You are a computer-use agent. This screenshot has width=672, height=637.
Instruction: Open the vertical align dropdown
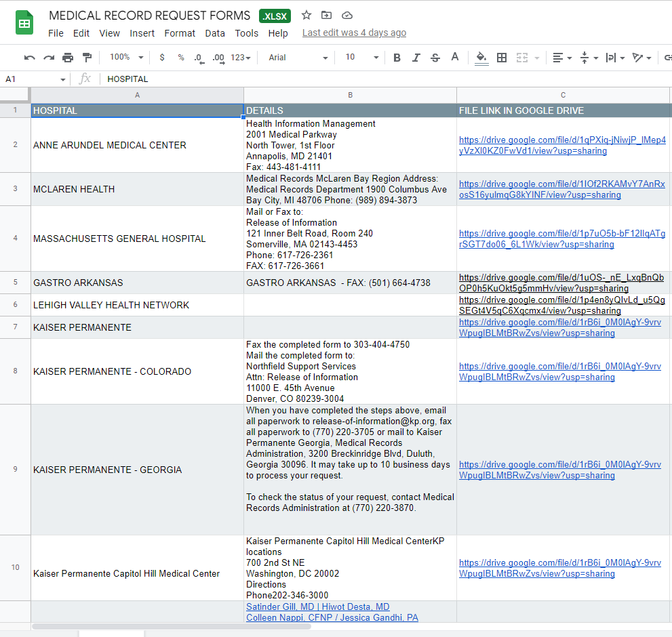coord(589,58)
